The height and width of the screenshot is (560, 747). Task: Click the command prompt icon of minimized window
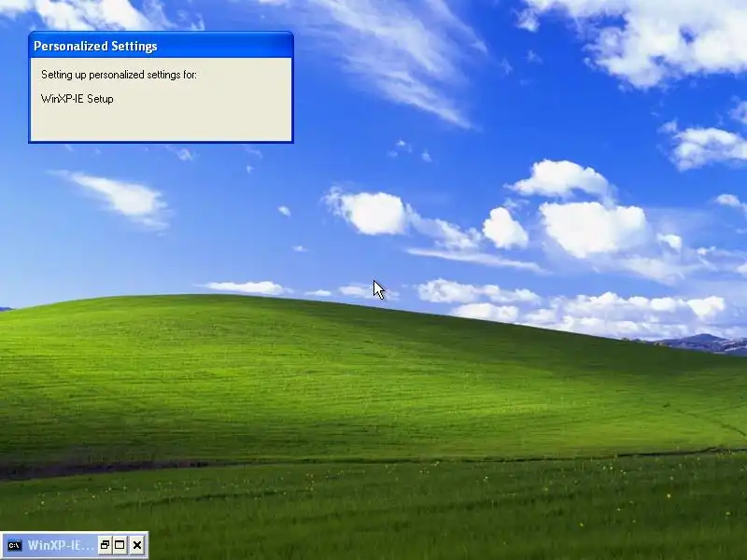coord(14,545)
